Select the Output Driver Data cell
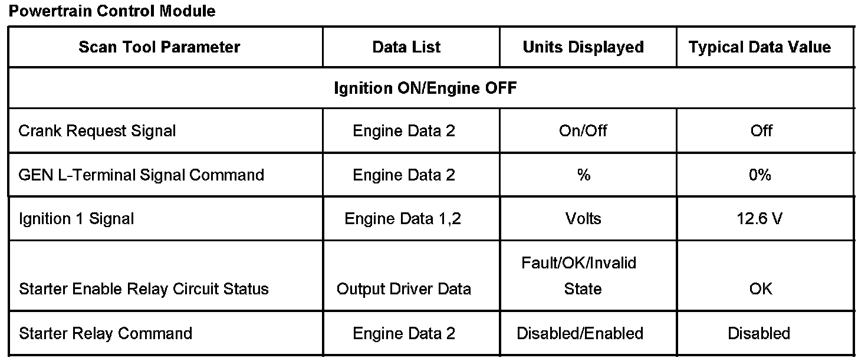 click(403, 289)
